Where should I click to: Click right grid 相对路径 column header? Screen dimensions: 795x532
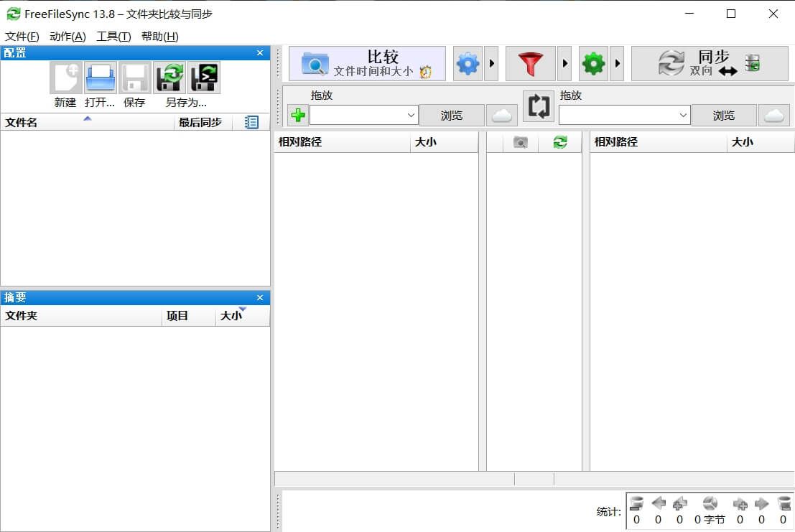[x=659, y=142]
